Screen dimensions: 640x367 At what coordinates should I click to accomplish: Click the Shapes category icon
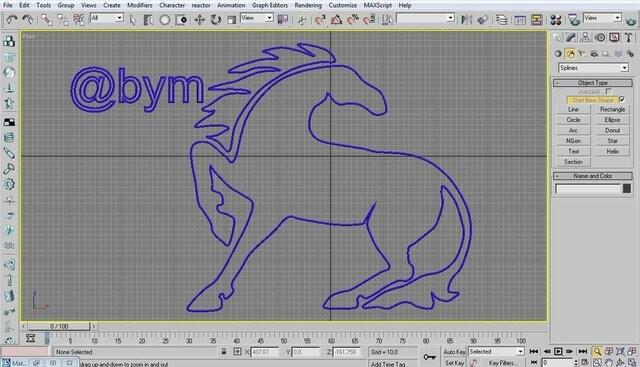coord(570,54)
